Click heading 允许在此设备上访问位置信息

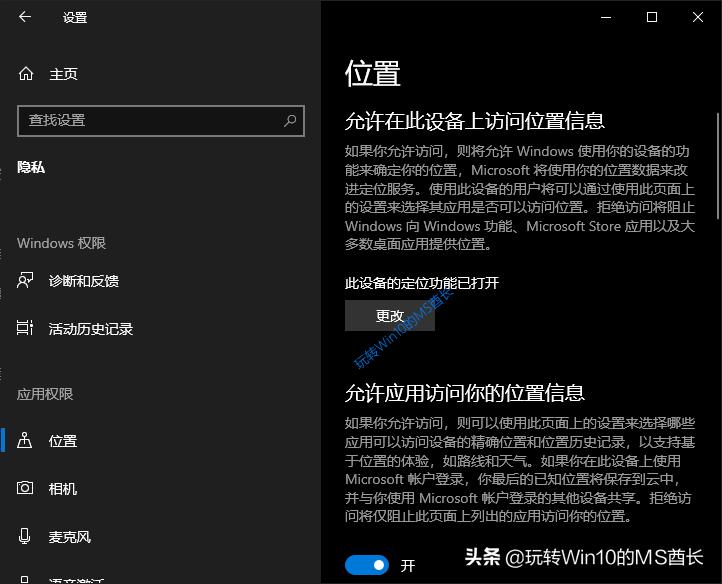(474, 121)
